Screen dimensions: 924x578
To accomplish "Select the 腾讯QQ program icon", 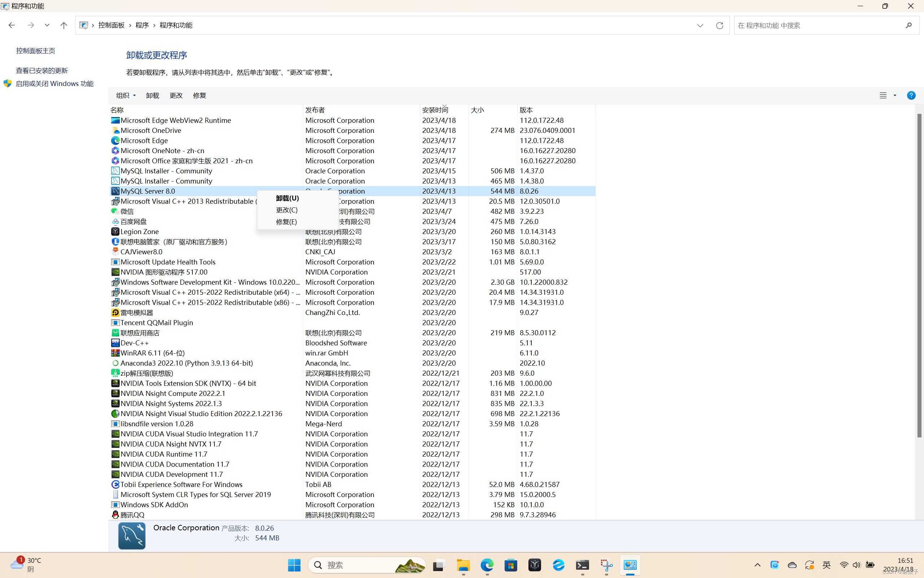I will (115, 515).
